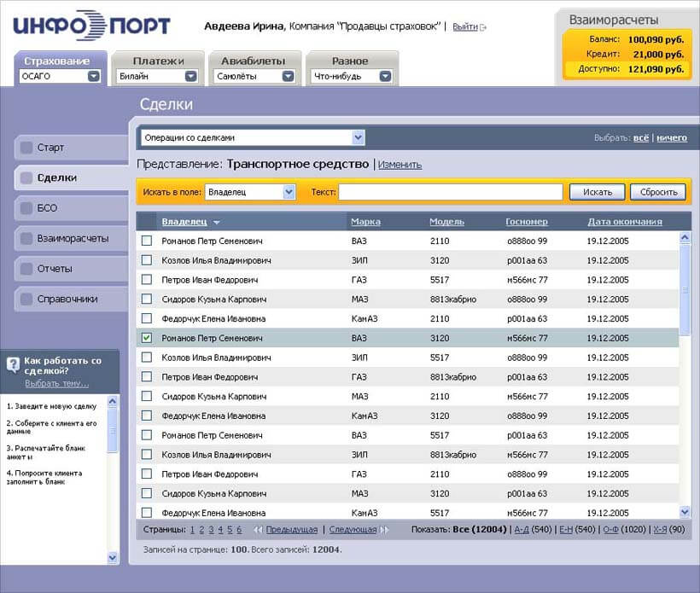This screenshot has width=700, height=593.
Task: Open the Операции со сделками dropdown
Action: tap(358, 137)
